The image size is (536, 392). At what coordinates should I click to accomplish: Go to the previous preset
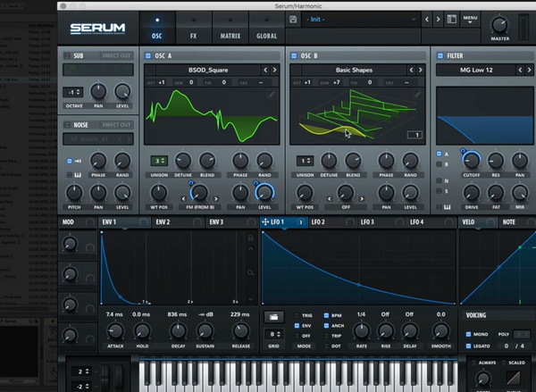coord(427,20)
